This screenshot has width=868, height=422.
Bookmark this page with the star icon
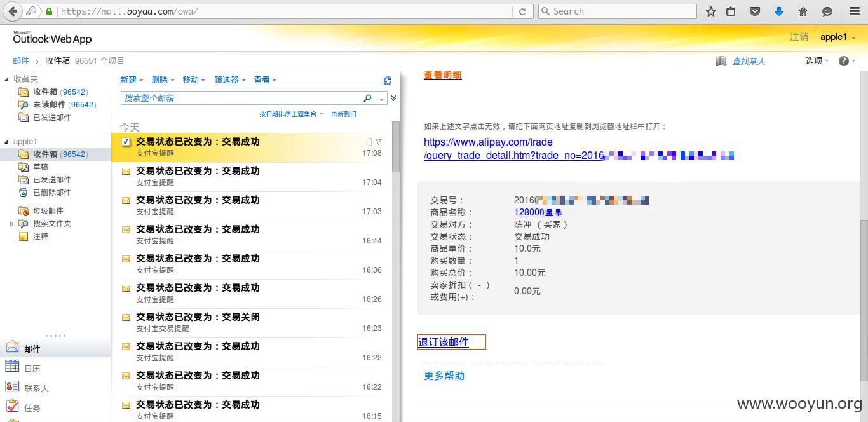click(x=711, y=11)
